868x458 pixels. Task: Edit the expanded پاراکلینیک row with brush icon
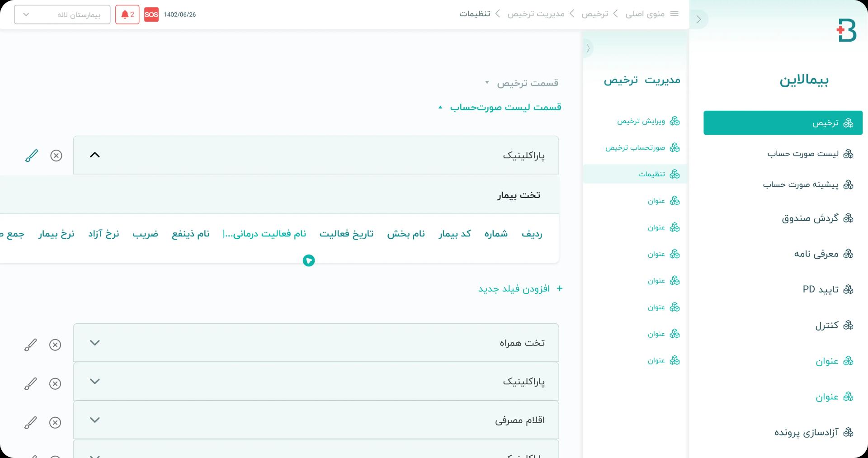tap(31, 156)
